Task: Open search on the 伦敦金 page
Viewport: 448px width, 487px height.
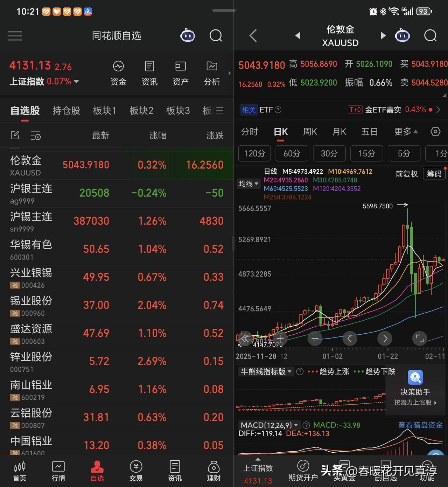Action: point(430,36)
